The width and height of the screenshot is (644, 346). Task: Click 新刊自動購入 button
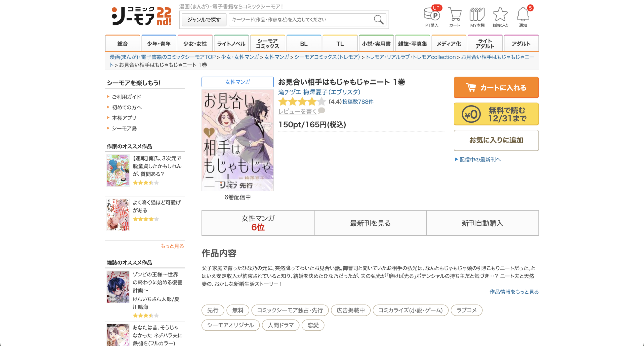click(482, 223)
